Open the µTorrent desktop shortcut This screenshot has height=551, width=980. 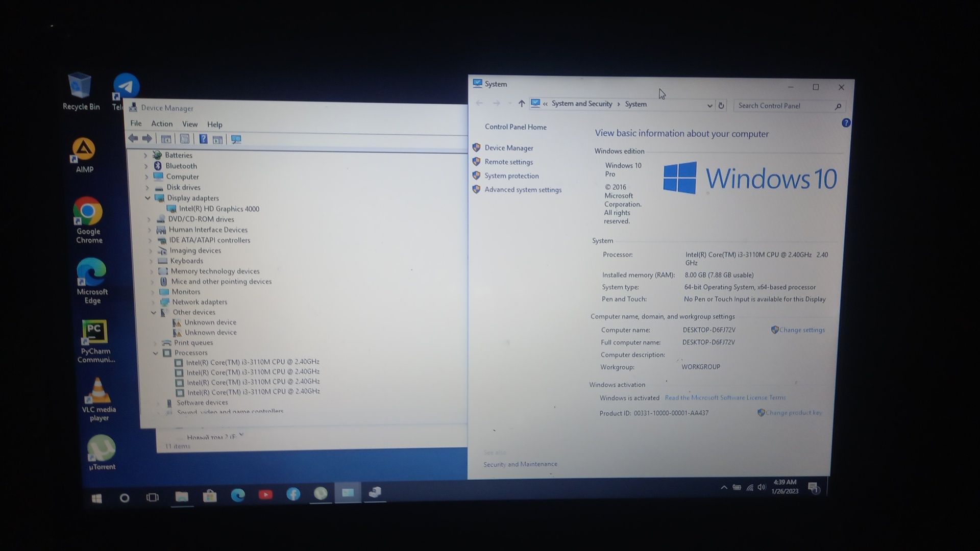click(x=102, y=453)
